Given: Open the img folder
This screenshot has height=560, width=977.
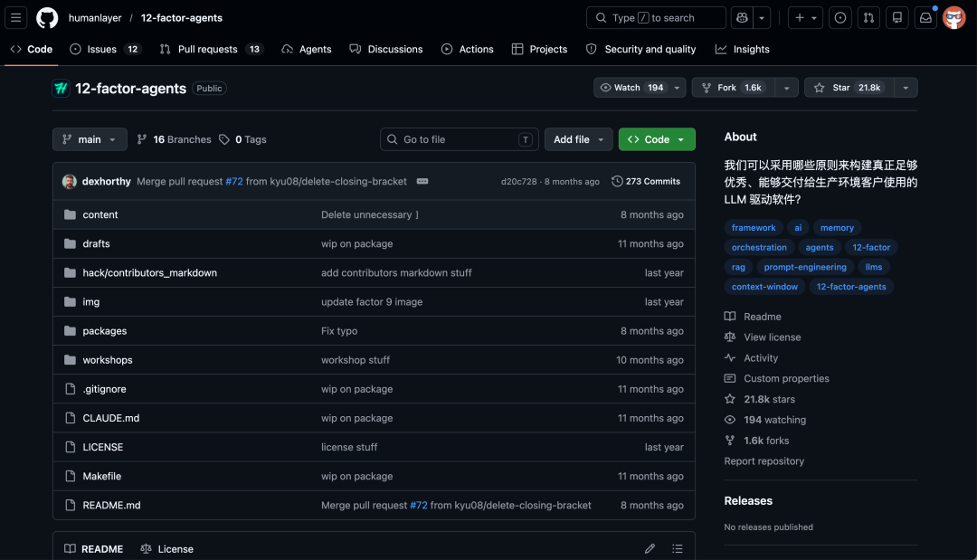Looking at the screenshot, I should [91, 302].
